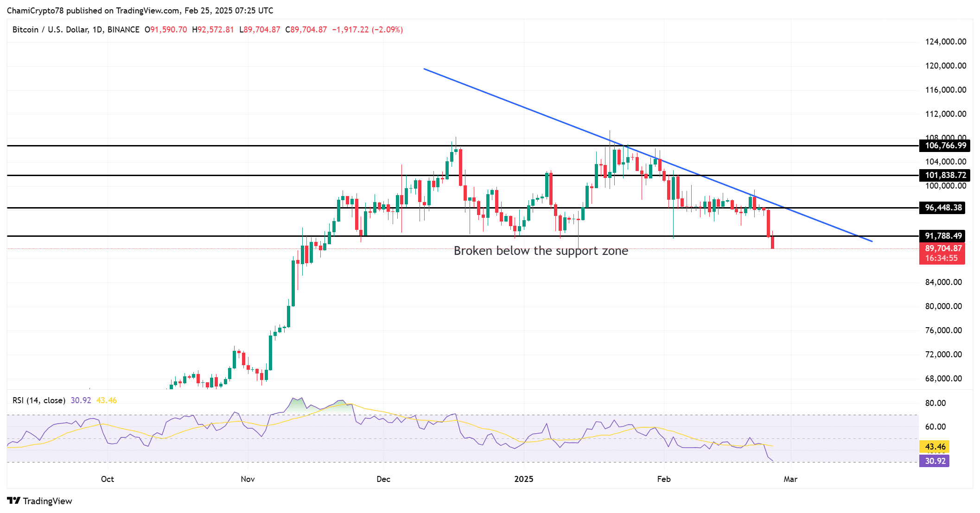Select the 'Broken below the support zone' annotation
The height and width of the screenshot is (513, 980).
tap(541, 251)
